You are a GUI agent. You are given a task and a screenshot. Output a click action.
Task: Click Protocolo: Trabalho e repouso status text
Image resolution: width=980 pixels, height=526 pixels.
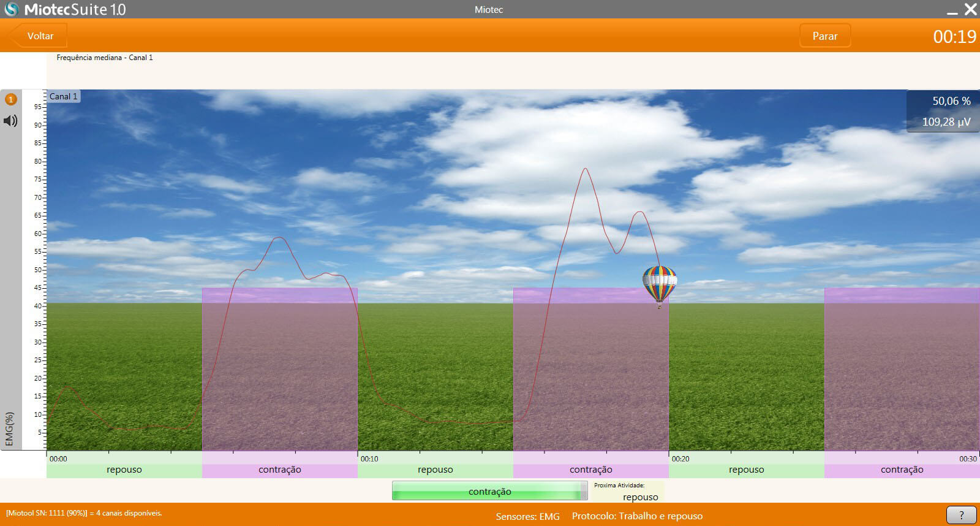click(637, 516)
